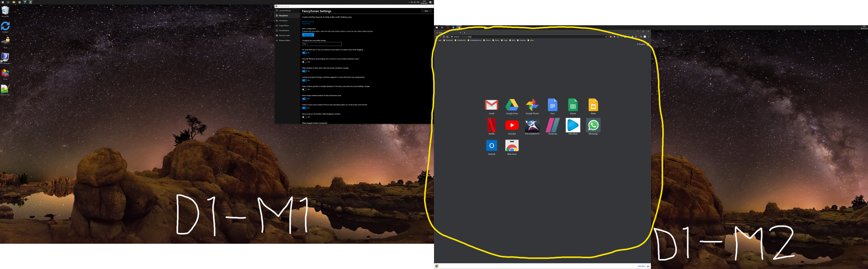Screen dimensions: 868x269
Task: Open the Downloads bookmarks folder
Action: click(x=448, y=40)
